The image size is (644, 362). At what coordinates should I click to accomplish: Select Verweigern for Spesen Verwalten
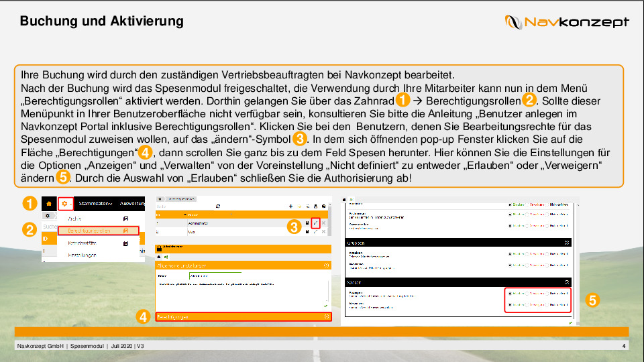(527, 304)
